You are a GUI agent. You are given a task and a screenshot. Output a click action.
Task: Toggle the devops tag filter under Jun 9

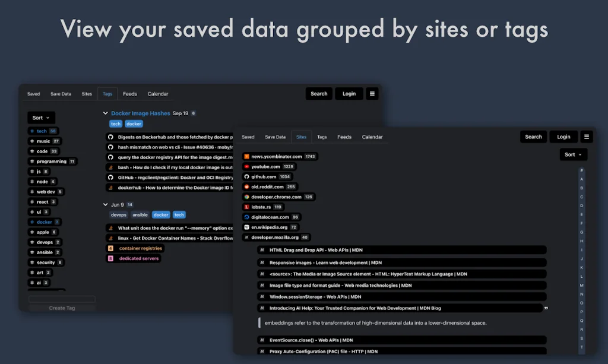pyautogui.click(x=119, y=215)
